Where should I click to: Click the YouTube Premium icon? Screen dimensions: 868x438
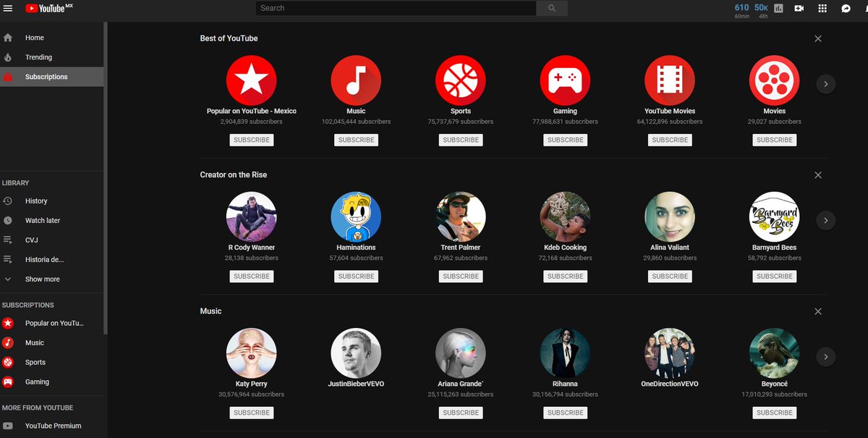8,426
